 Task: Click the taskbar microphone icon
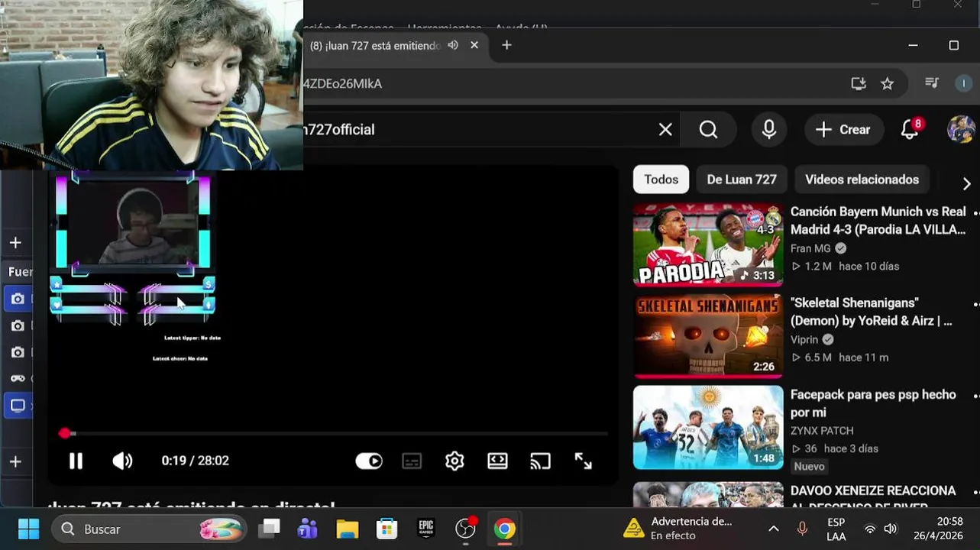coord(802,529)
